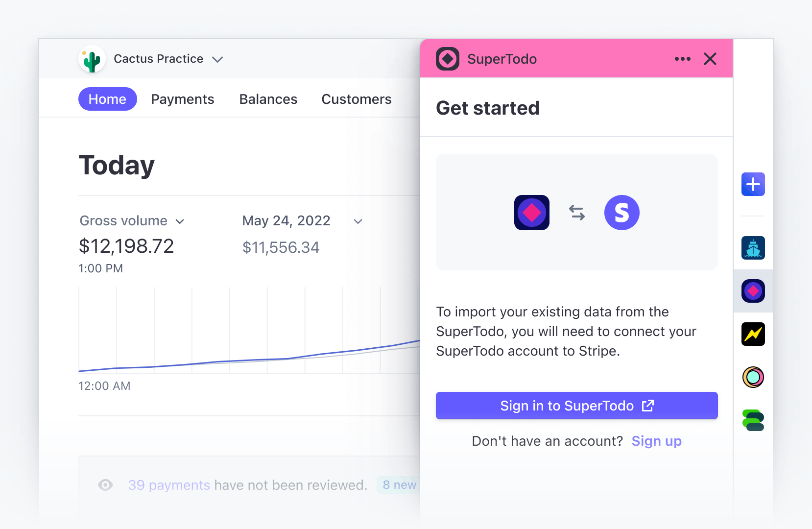Click the purple Stripe S icon
This screenshot has height=529, width=812.
click(x=621, y=213)
